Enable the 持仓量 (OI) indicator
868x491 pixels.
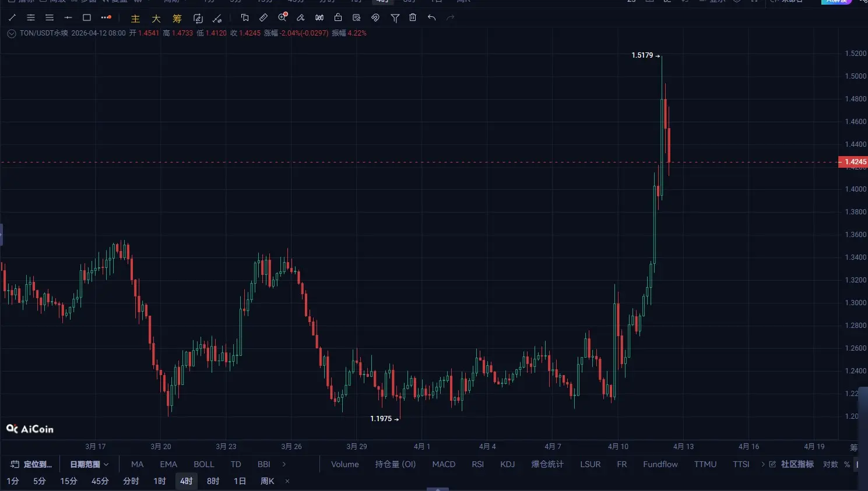(x=395, y=464)
